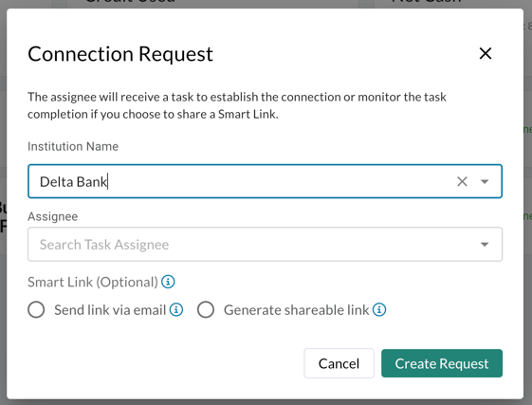Close the Connection Request dialog
Image resolution: width=532 pixels, height=405 pixels.
pyautogui.click(x=486, y=53)
